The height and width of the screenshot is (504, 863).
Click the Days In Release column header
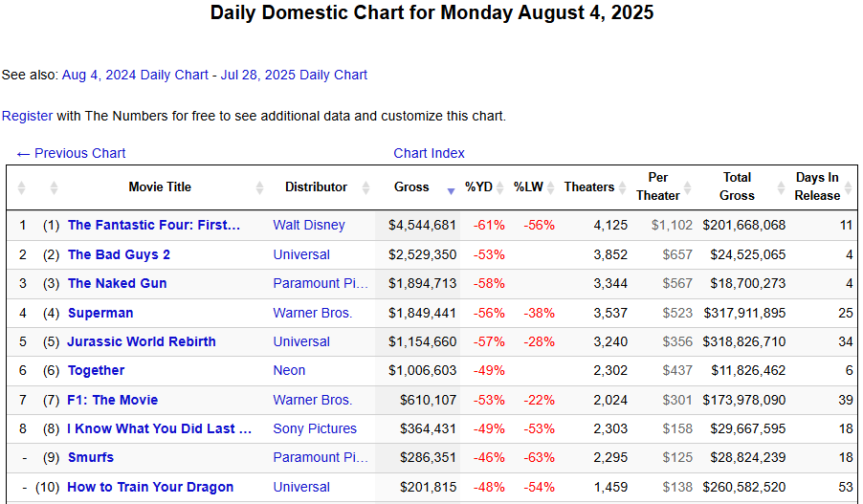coord(817,186)
